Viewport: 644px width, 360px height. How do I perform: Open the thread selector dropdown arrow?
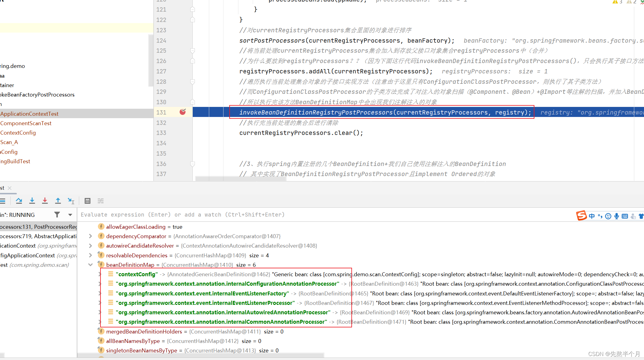[x=70, y=215]
